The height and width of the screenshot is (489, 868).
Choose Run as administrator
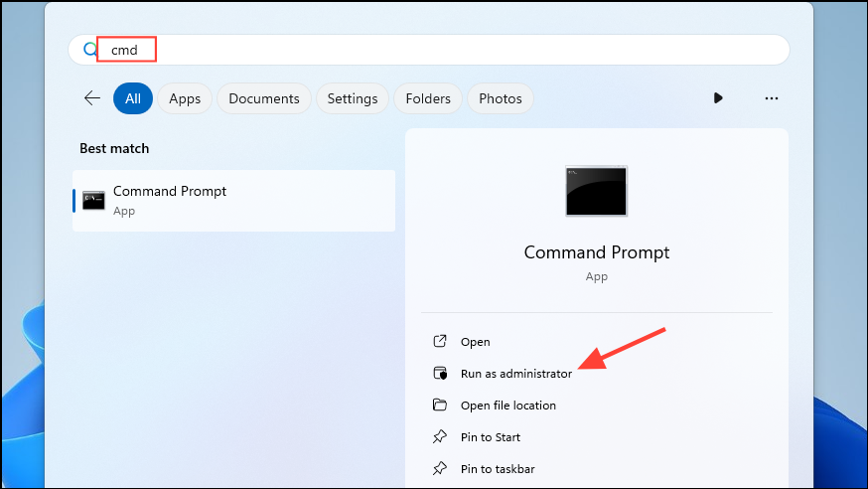[x=515, y=374]
